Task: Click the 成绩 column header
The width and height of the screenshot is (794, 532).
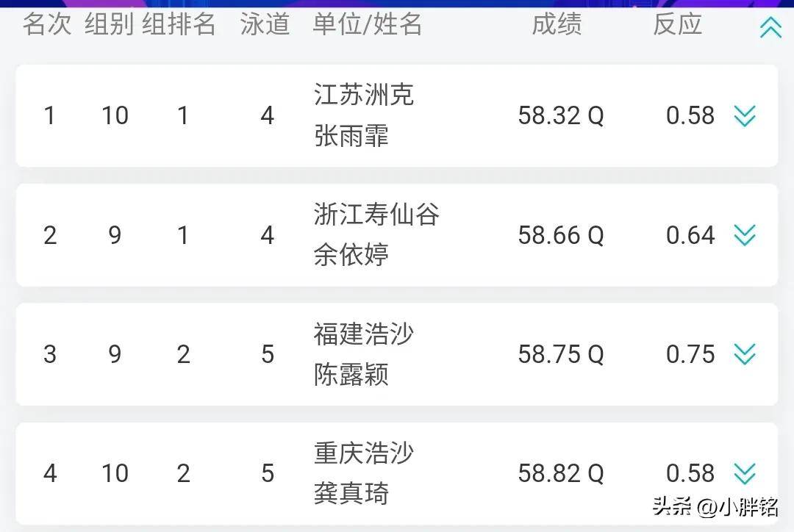Action: pos(557,24)
